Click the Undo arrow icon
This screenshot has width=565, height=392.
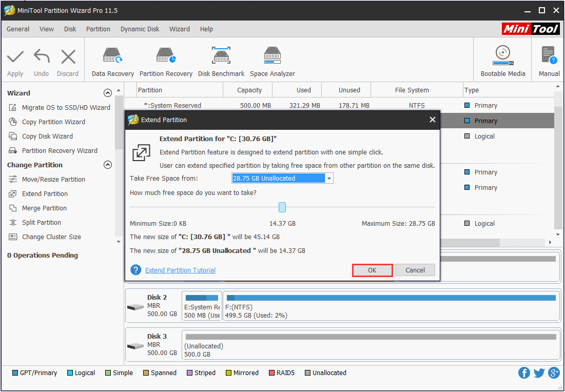tap(42, 56)
